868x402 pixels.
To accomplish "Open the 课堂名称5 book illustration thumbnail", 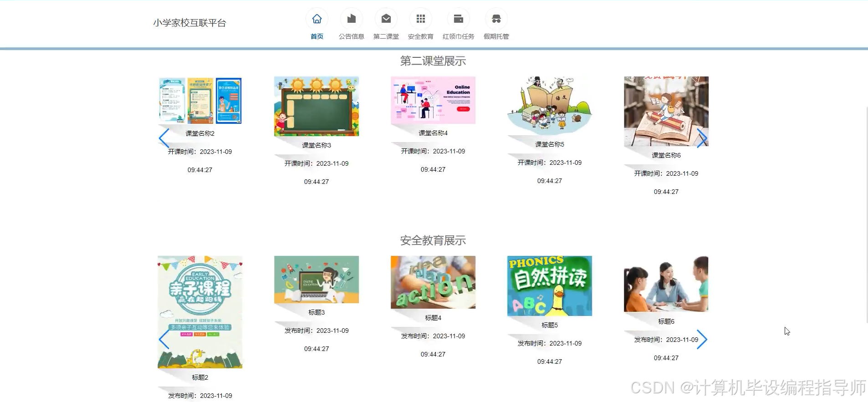I will coord(550,106).
